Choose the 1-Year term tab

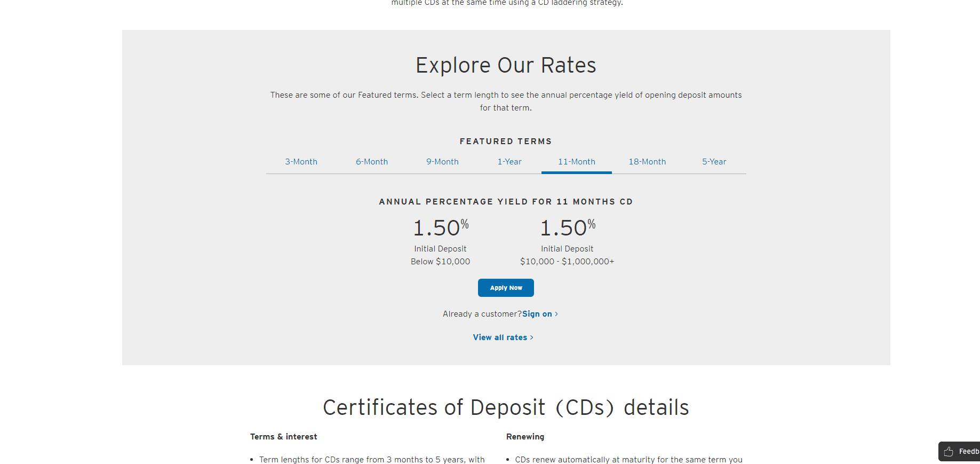[509, 162]
